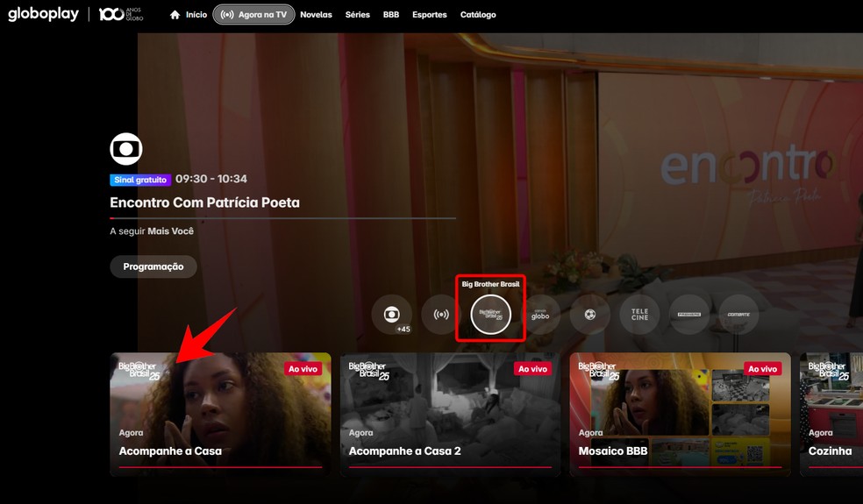Open Encontro Com Patrícia Poeta title
This screenshot has height=504, width=863.
point(204,202)
